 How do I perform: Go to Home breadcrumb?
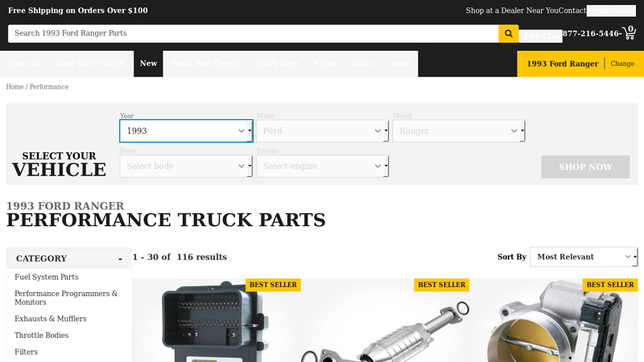click(x=14, y=87)
